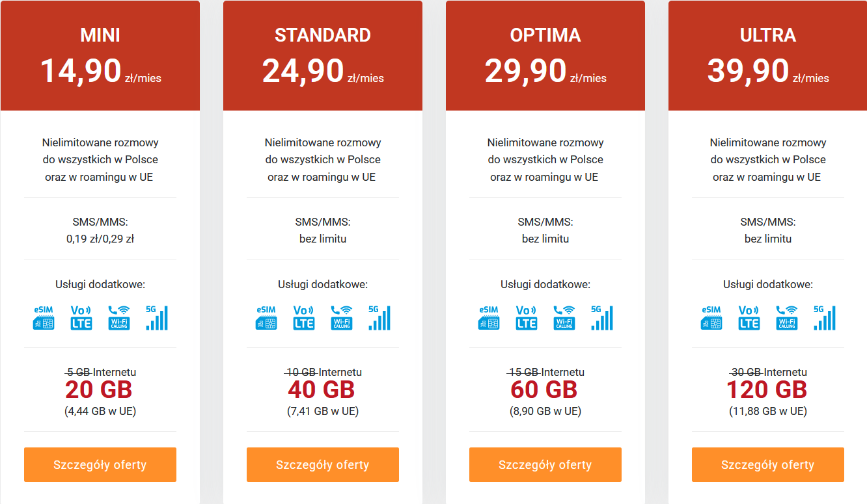Viewport: 867px width, 504px height.
Task: Click the VoLTE icon in MINI plan
Action: tap(81, 318)
